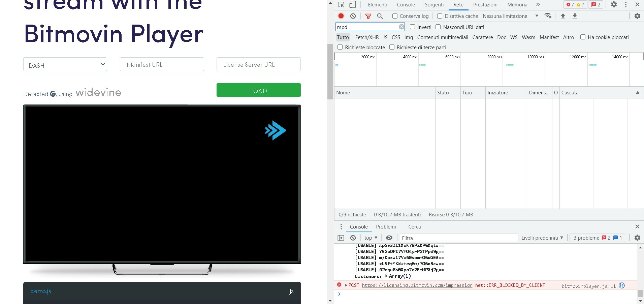This screenshot has width=644, height=304.
Task: Click the console Filtra input field
Action: click(458, 238)
